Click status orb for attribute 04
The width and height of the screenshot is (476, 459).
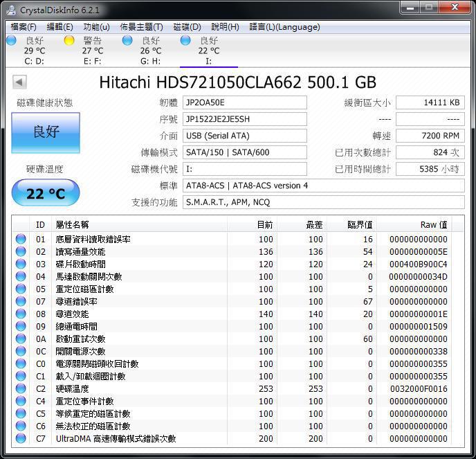click(x=21, y=276)
